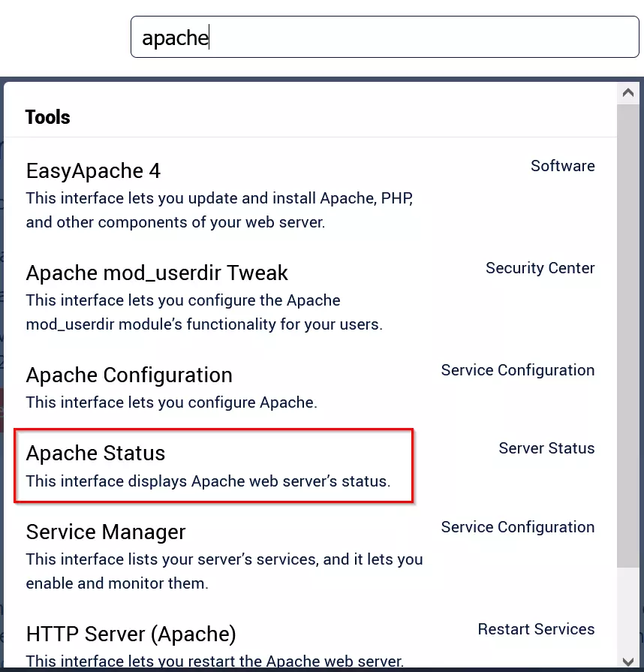The height and width of the screenshot is (672, 644).
Task: Click EasyApache 4 description text
Action: [220, 210]
